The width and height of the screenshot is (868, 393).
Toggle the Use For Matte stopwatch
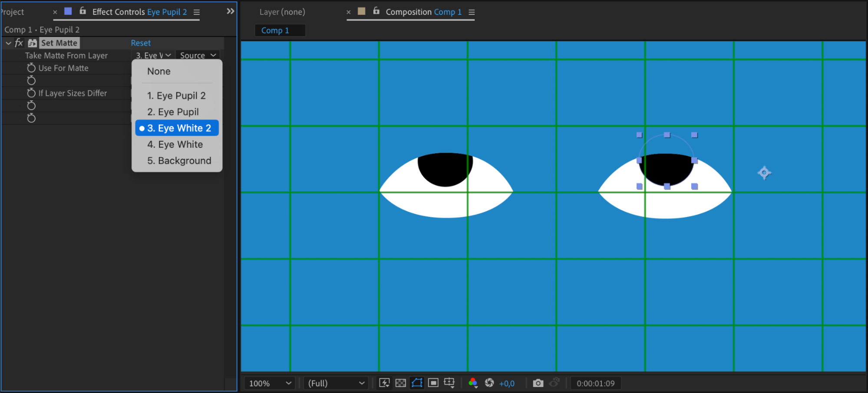point(31,68)
